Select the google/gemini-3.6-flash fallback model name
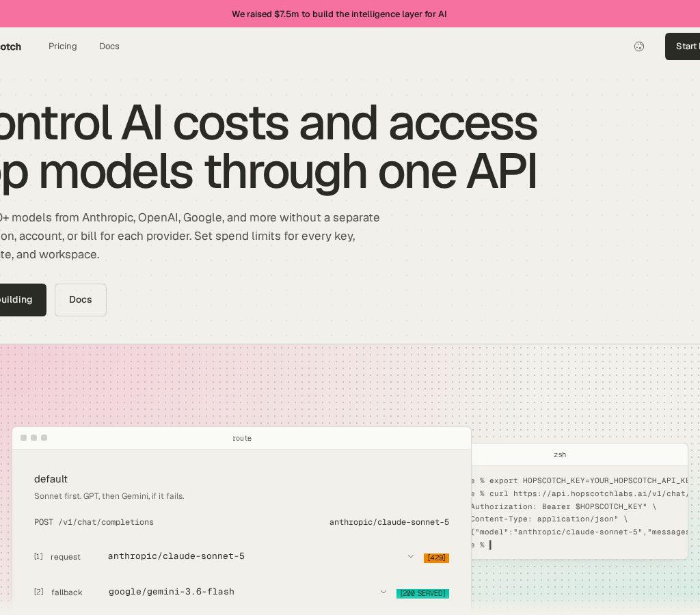700x615 pixels. (172, 592)
